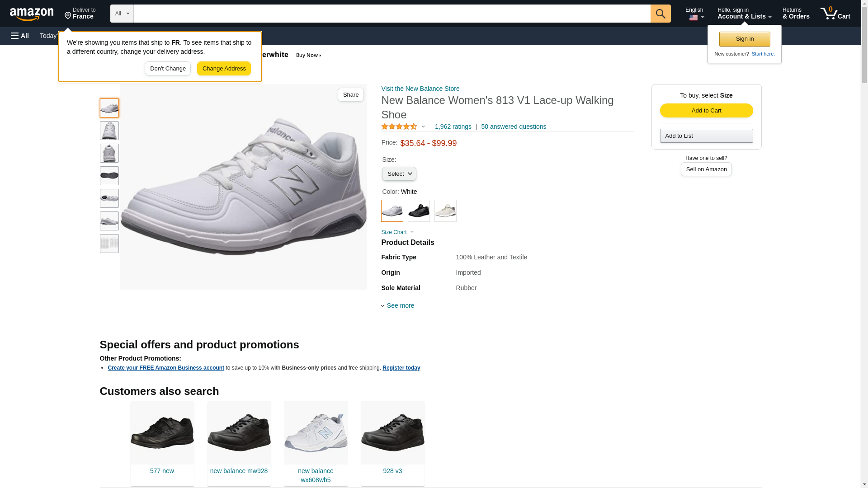Viewport: 868px width, 488px height.
Task: Open Account & Lists menu
Action: click(744, 14)
